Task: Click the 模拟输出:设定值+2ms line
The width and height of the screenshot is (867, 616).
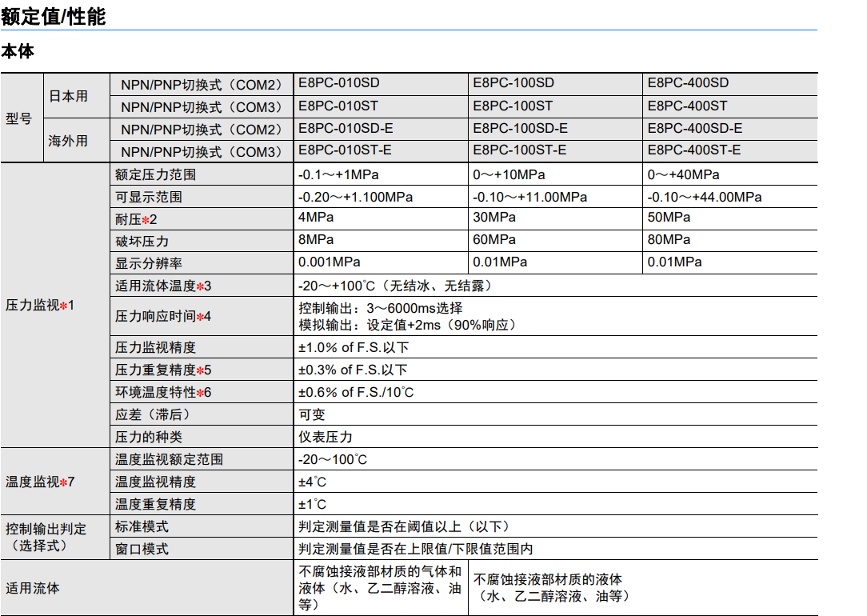Action: [408, 325]
